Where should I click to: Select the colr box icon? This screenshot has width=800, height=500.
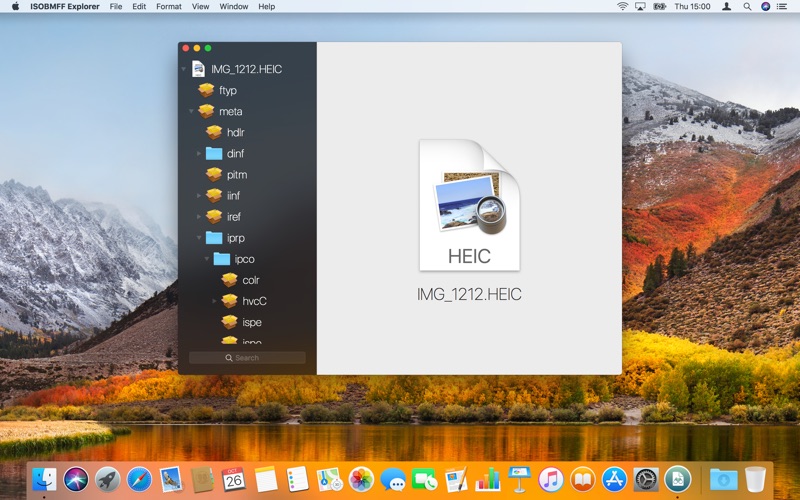pyautogui.click(x=230, y=280)
